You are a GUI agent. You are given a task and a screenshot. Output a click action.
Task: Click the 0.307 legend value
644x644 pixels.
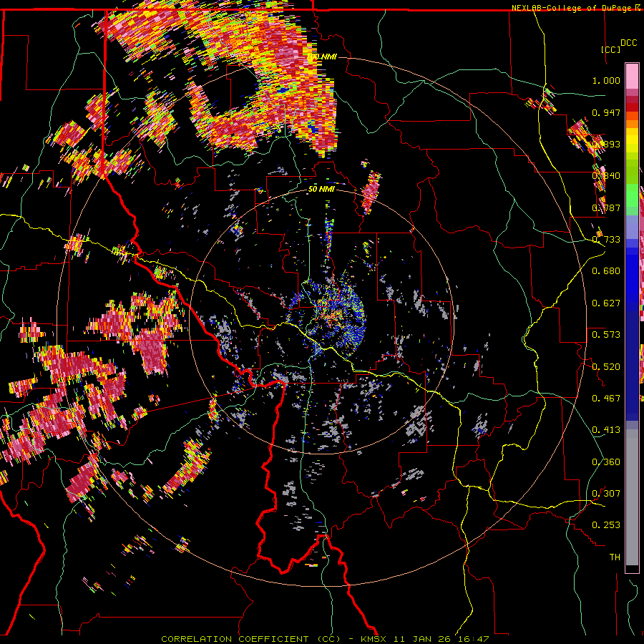pos(606,494)
